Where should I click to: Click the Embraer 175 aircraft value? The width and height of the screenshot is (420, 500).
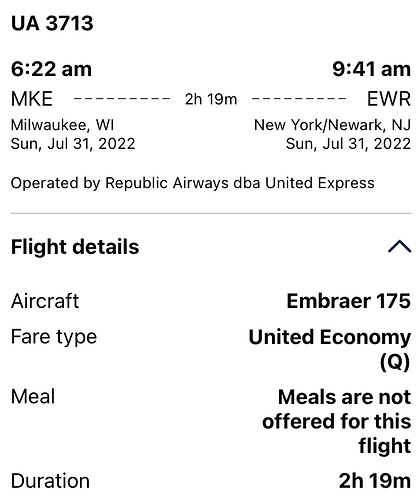pos(349,301)
